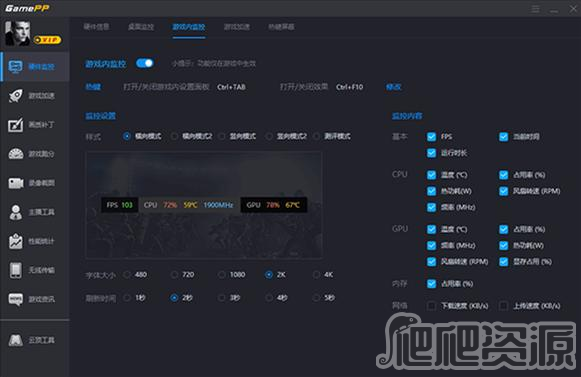581x377 pixels.
Task: Select the 2 second refresh option
Action: pos(174,298)
